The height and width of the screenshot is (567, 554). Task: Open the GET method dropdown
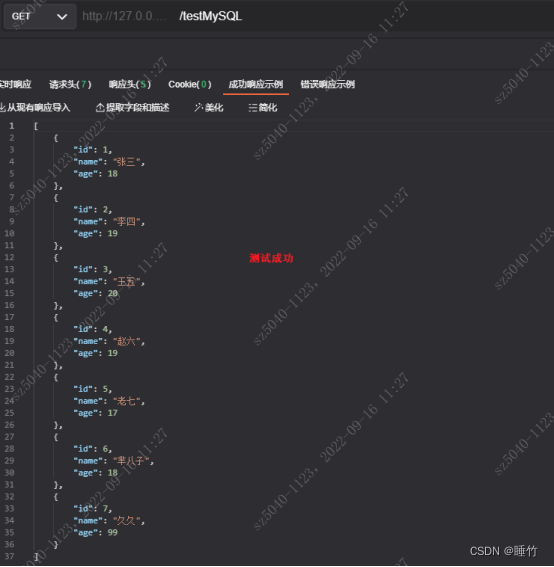pyautogui.click(x=39, y=16)
